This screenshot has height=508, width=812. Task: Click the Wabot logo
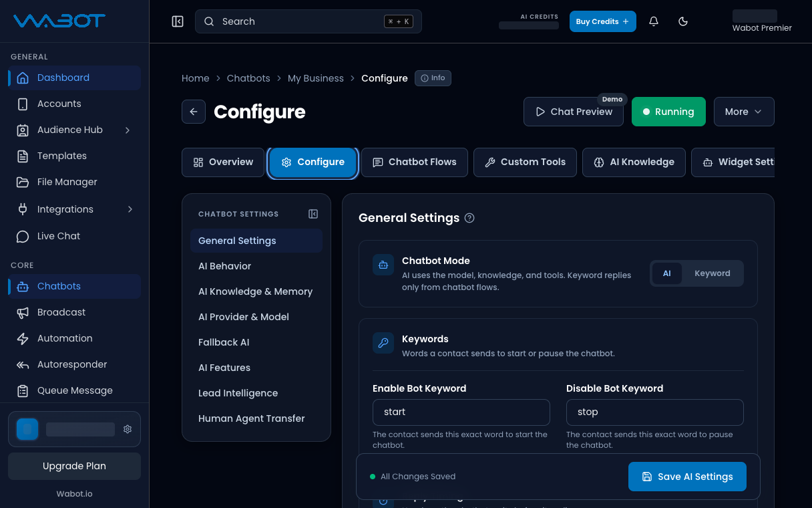click(59, 21)
